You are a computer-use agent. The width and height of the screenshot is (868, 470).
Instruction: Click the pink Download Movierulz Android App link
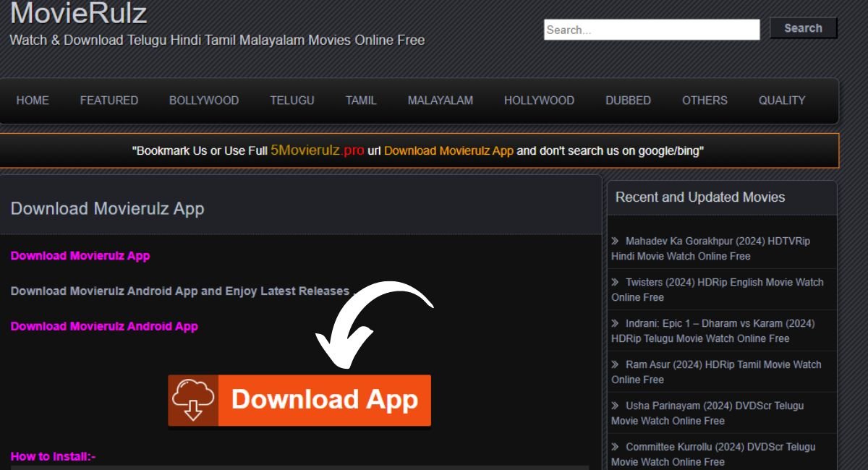click(x=104, y=326)
